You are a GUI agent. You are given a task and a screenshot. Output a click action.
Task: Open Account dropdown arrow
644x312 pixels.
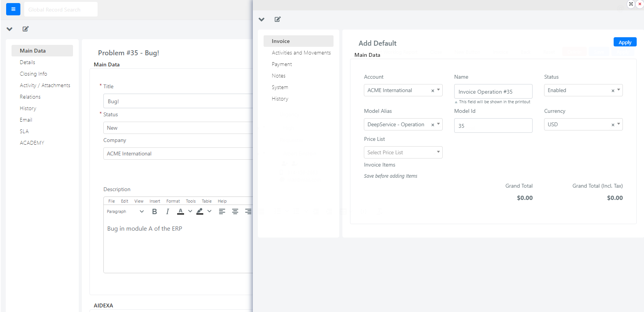[438, 90]
